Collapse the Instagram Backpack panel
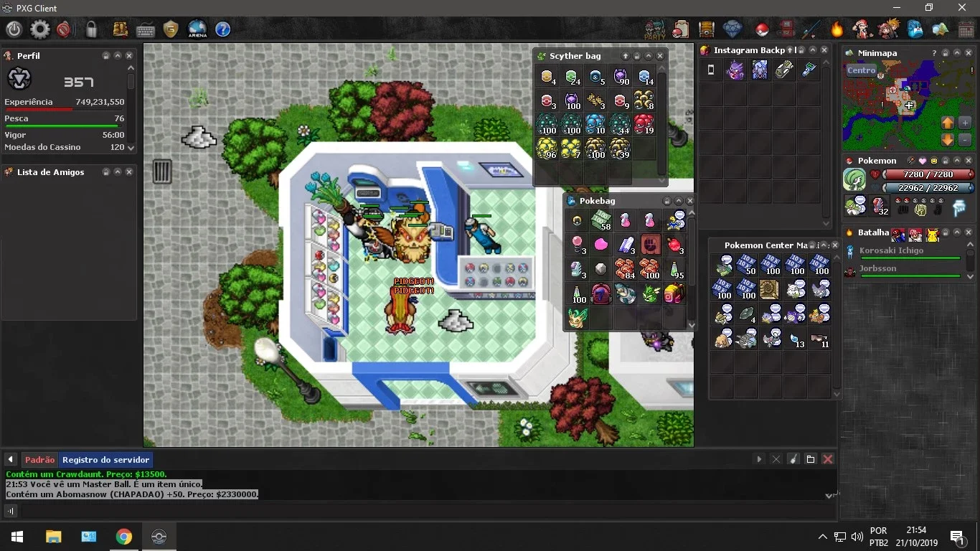 coord(813,50)
